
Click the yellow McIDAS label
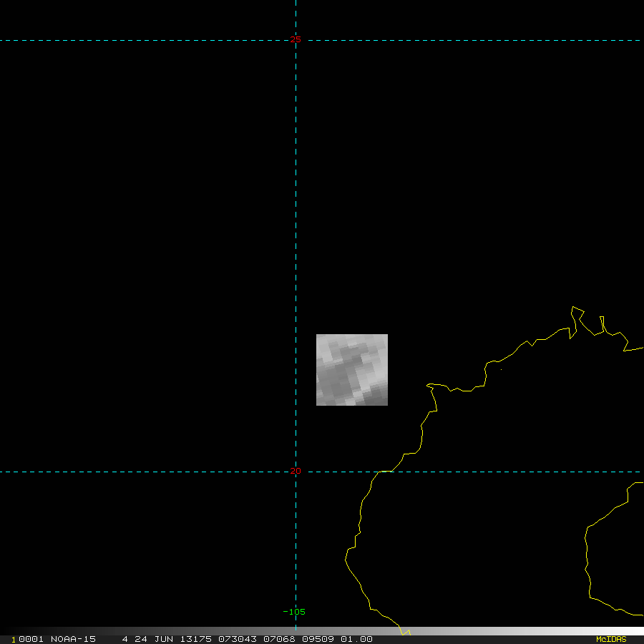(x=611, y=639)
